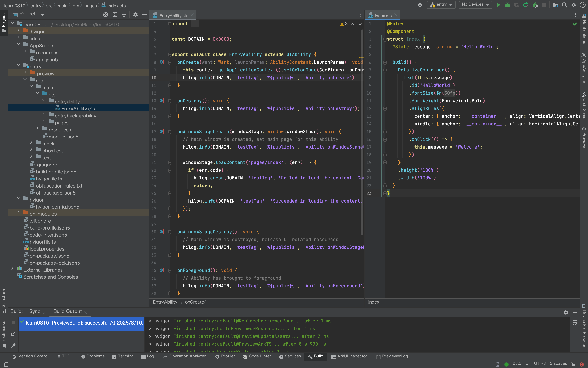Expand External Libraries node
Image resolution: width=588 pixels, height=368 pixels.
coord(12,268)
